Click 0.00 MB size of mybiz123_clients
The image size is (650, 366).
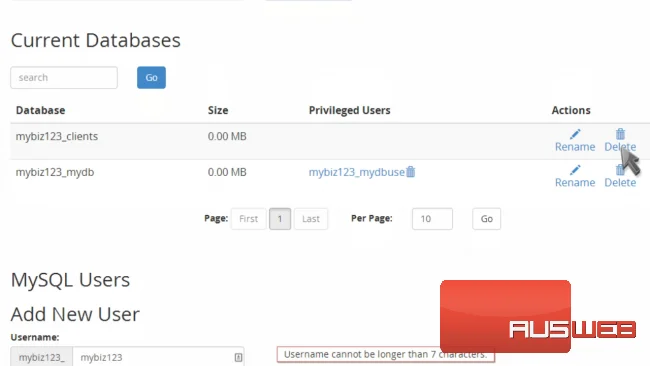click(227, 136)
